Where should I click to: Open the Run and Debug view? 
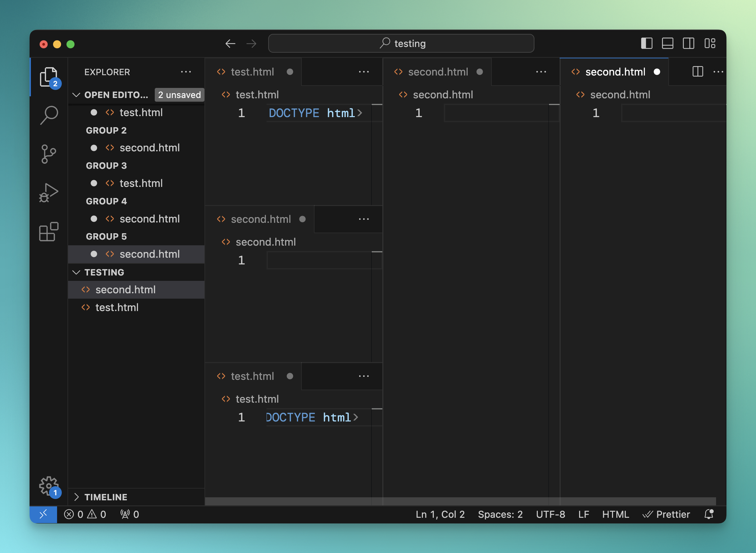[49, 193]
